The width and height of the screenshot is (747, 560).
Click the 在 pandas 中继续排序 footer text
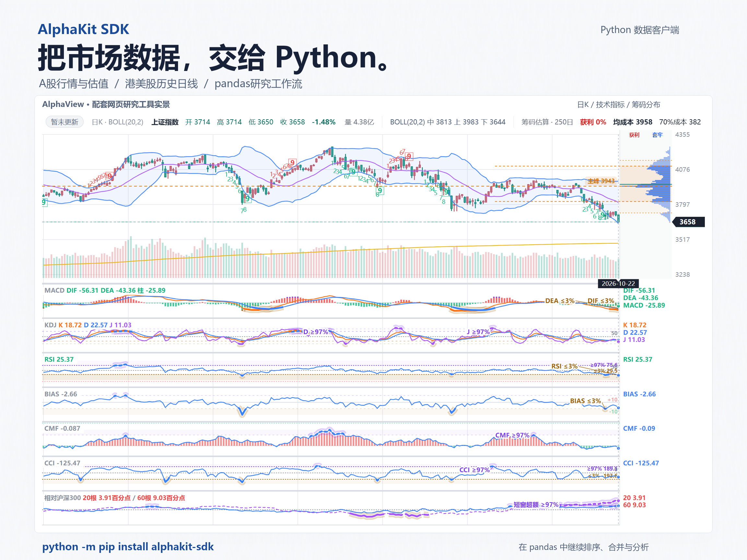pos(584,547)
